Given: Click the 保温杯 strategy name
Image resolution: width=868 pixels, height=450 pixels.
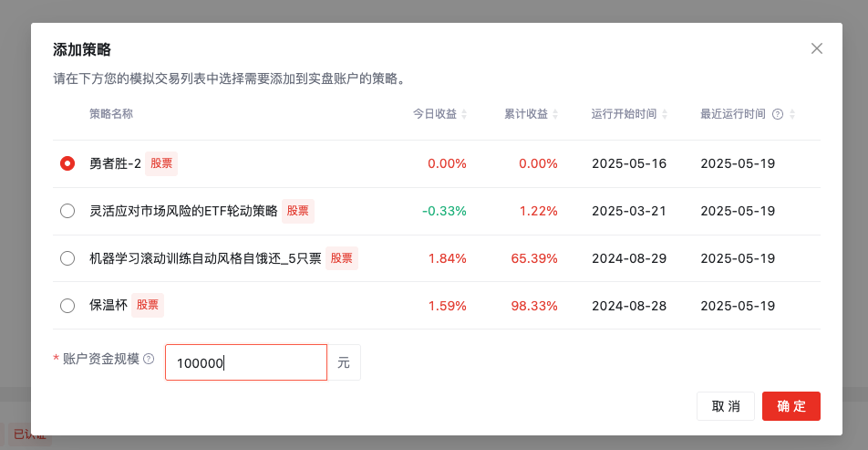Looking at the screenshot, I should click(108, 306).
